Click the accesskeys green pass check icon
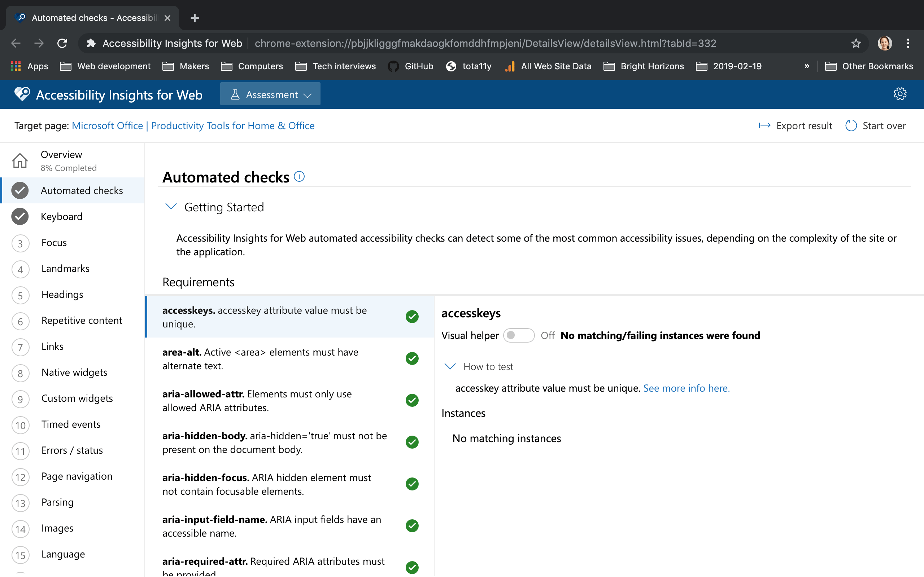 (412, 316)
